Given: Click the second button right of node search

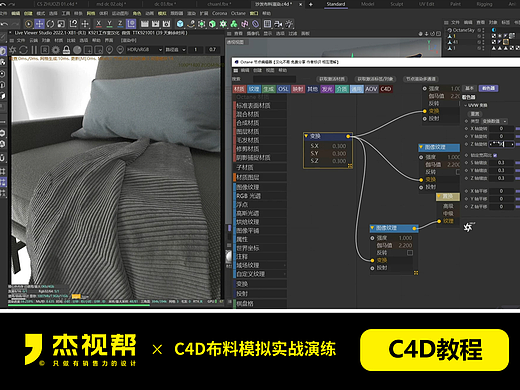Looking at the screenshot, I should (x=375, y=79).
